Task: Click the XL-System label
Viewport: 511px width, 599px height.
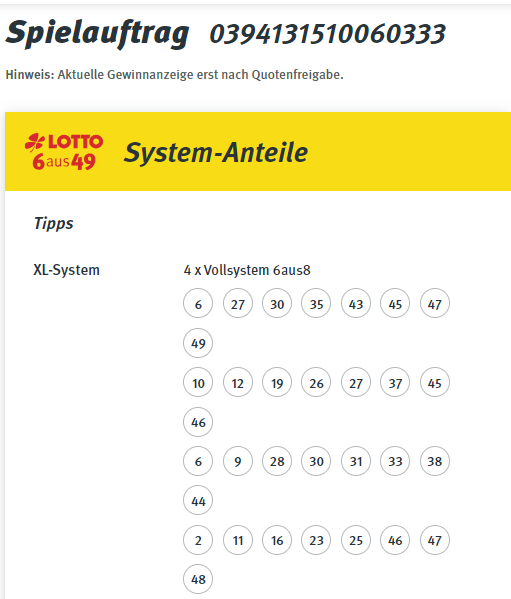Action: (x=66, y=270)
